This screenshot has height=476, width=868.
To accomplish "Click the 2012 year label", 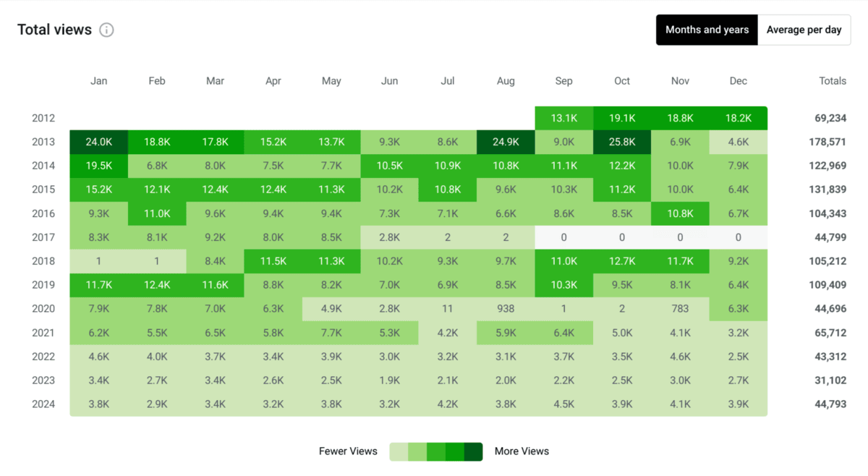I will (43, 117).
